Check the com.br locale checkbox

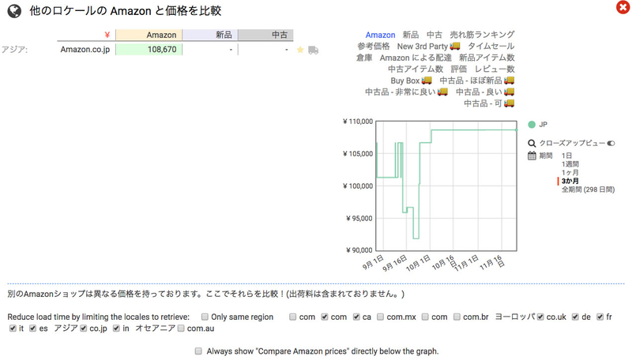tap(457, 317)
